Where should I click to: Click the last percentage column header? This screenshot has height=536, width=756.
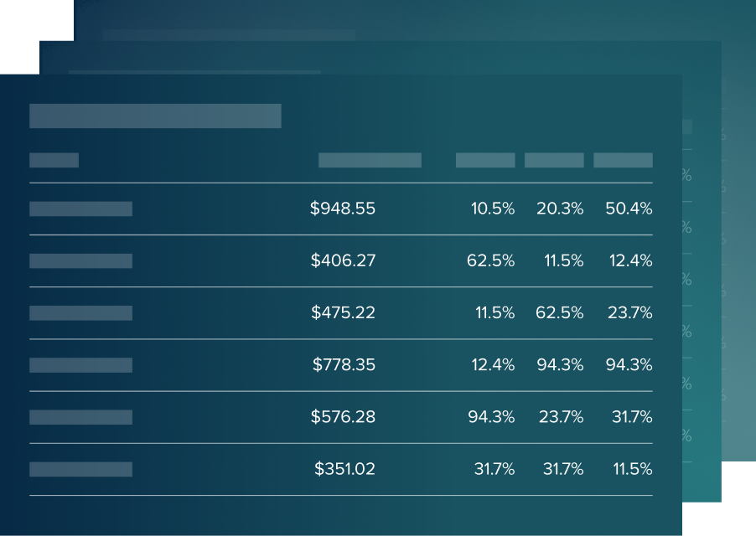pyautogui.click(x=623, y=160)
